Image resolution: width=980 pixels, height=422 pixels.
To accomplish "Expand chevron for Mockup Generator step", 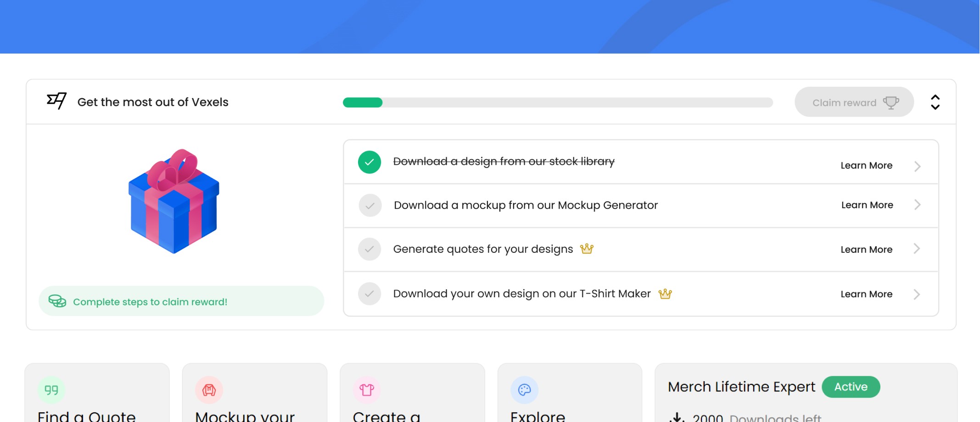I will coord(917,205).
